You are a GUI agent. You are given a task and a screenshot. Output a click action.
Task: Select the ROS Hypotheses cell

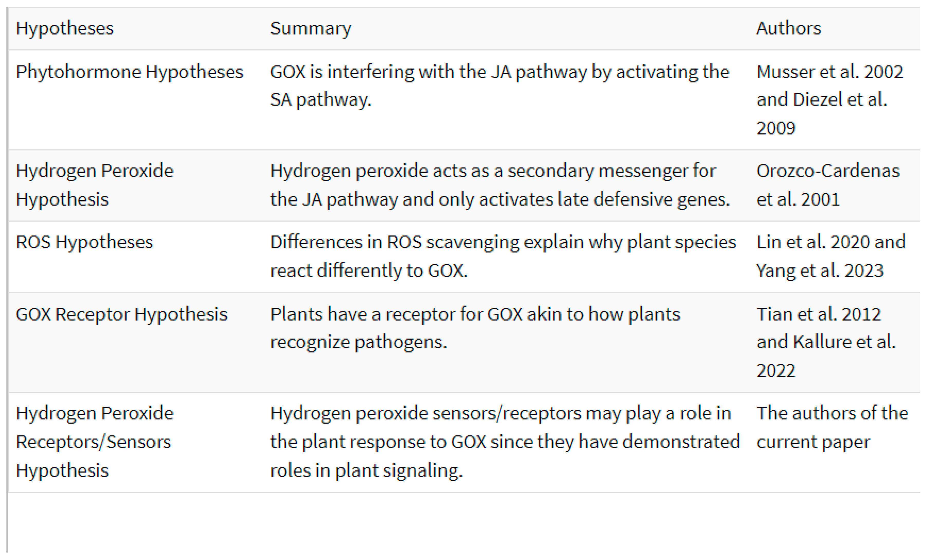point(85,242)
